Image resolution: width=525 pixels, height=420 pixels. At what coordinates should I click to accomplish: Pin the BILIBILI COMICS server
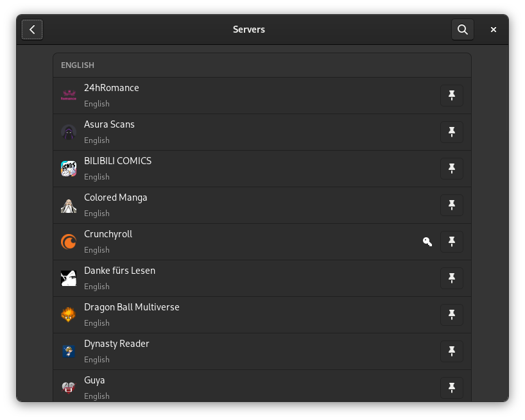(x=452, y=169)
